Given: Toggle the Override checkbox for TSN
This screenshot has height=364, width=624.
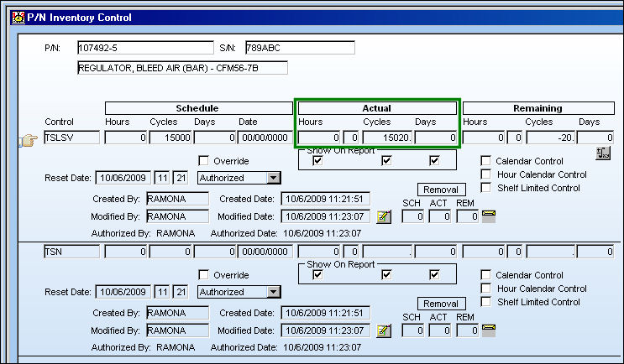Looking at the screenshot, I should [203, 274].
